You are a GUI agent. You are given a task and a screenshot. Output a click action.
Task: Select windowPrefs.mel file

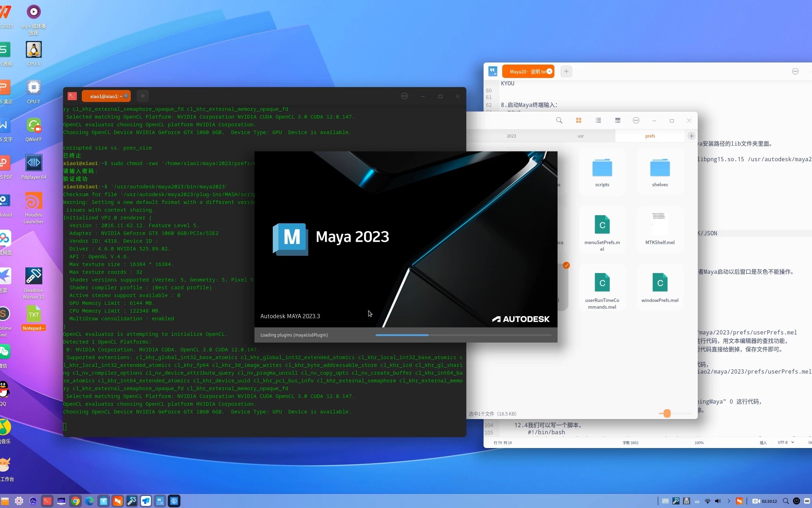[660, 288]
